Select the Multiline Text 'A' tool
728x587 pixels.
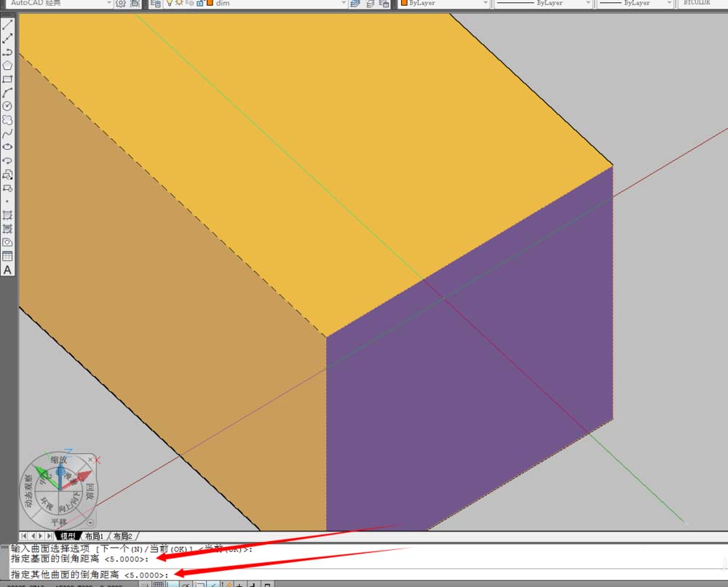coord(7,270)
